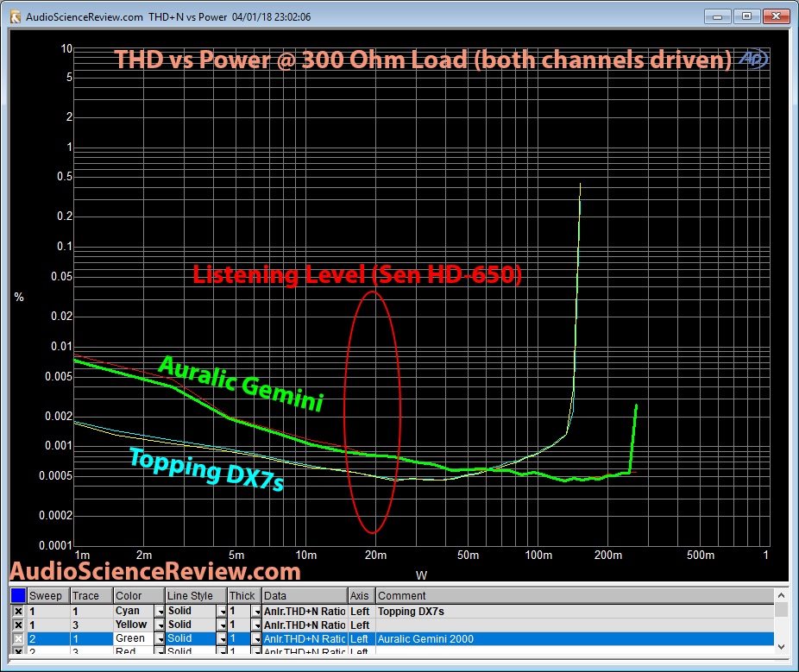Click the cyan 'Topping DX7s' label on the graph

(206, 468)
